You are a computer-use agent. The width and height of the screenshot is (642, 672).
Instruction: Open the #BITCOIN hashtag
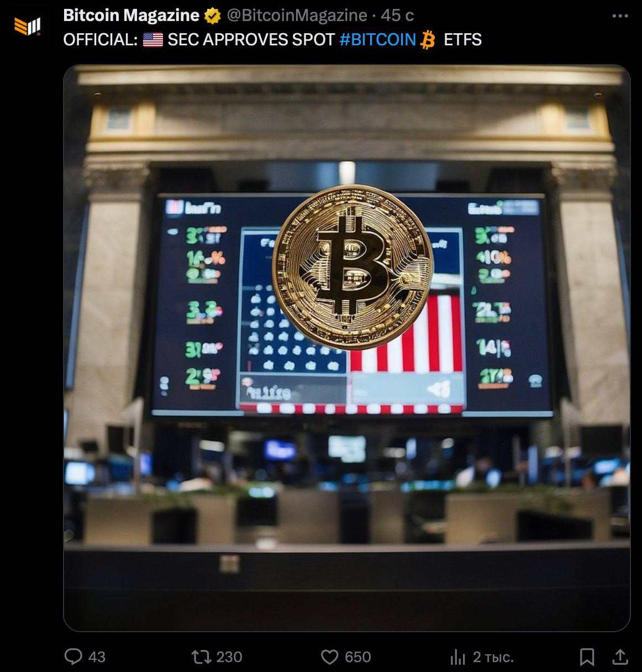click(377, 40)
